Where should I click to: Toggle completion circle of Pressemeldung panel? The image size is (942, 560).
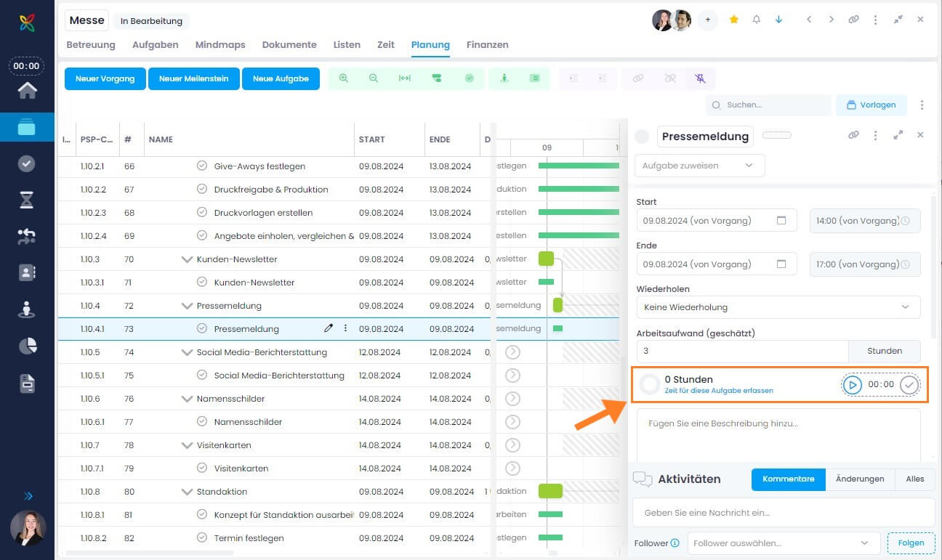pyautogui.click(x=642, y=136)
